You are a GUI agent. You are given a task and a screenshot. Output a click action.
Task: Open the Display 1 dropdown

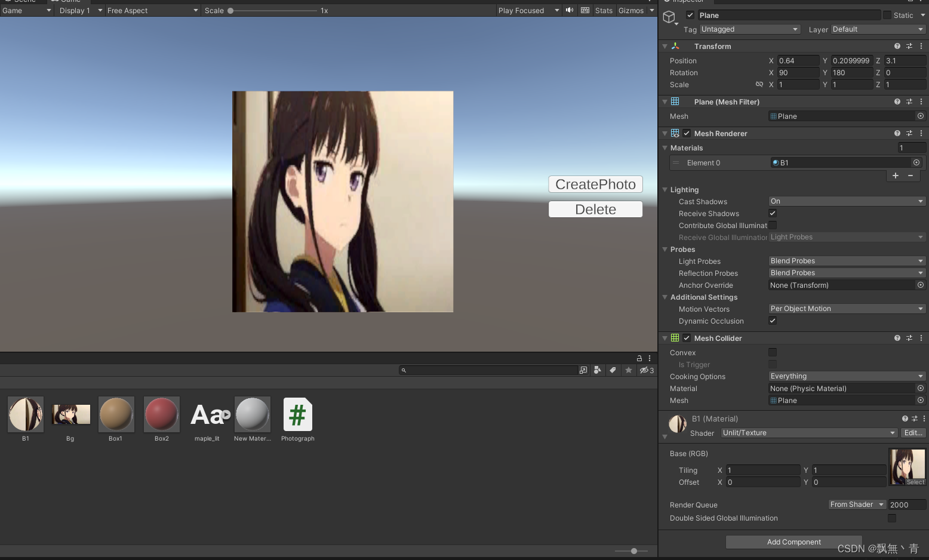[81, 10]
